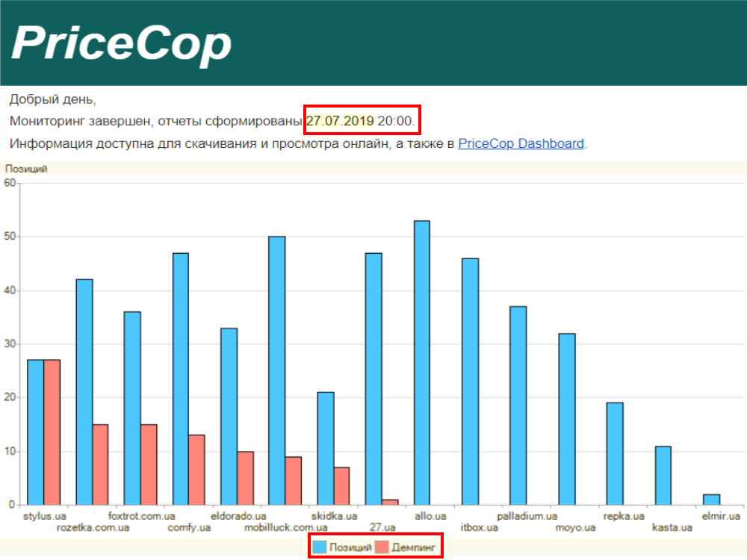The image size is (747, 560).
Task: Click the blue bar for allo.ua
Action: 421,362
